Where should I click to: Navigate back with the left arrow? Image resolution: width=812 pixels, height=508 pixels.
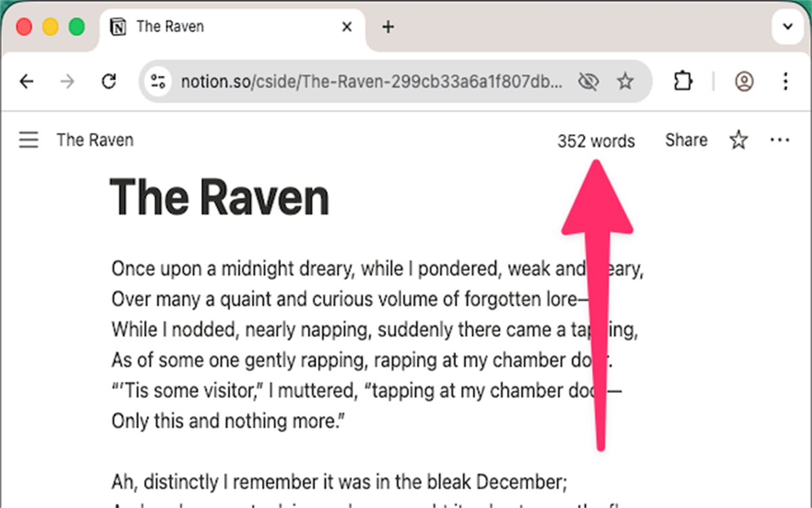click(x=26, y=81)
